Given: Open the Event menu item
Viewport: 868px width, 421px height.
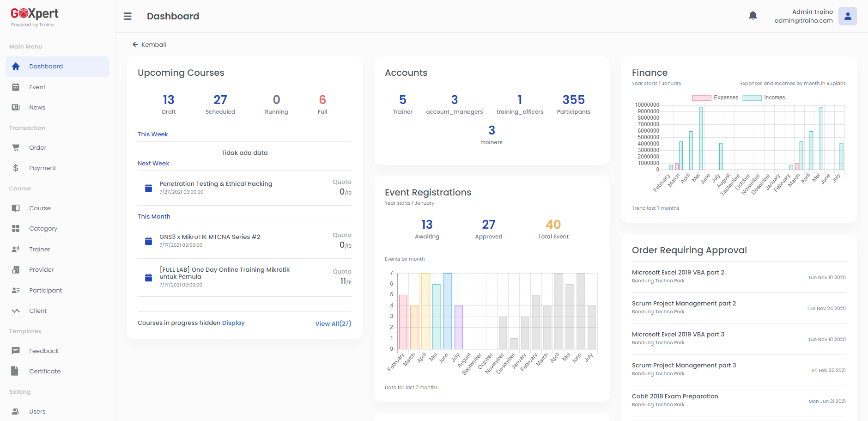Looking at the screenshot, I should [37, 87].
